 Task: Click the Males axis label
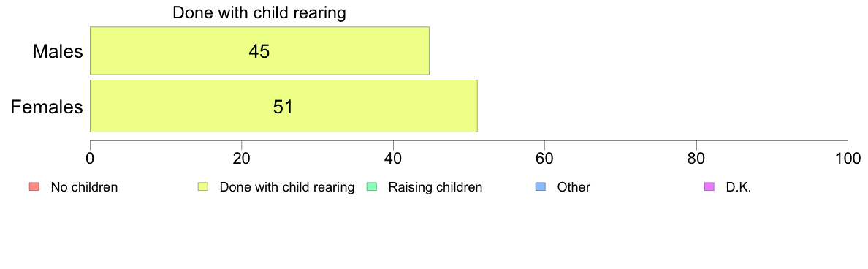tap(58, 51)
